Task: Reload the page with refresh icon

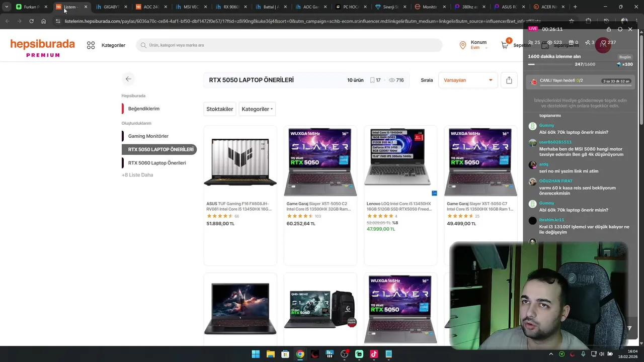Action: (31, 21)
